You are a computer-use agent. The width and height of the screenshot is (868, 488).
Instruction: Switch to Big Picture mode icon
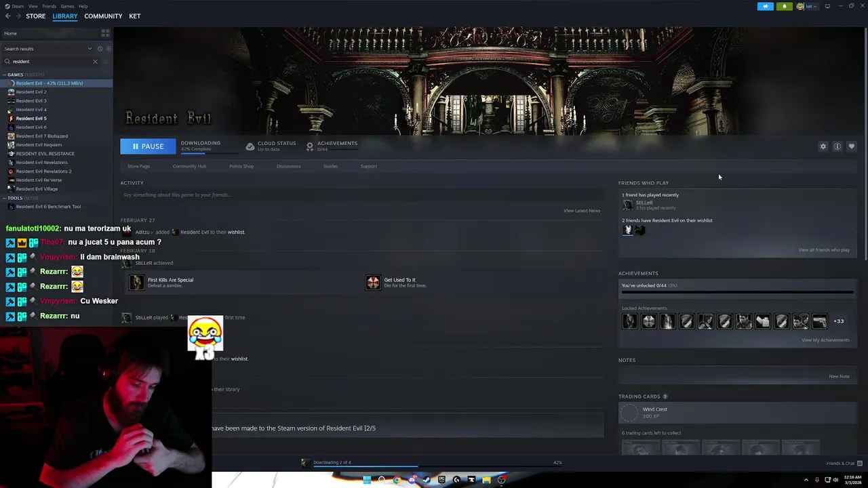pyautogui.click(x=827, y=6)
